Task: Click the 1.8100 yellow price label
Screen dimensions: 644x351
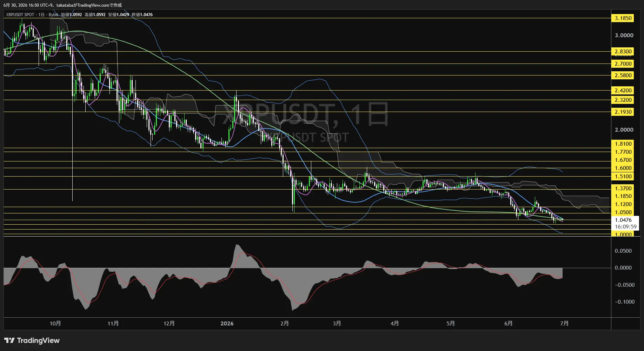Action: point(623,144)
